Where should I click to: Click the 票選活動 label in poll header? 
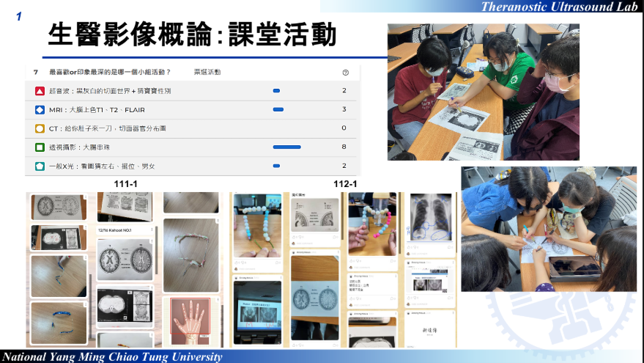207,73
